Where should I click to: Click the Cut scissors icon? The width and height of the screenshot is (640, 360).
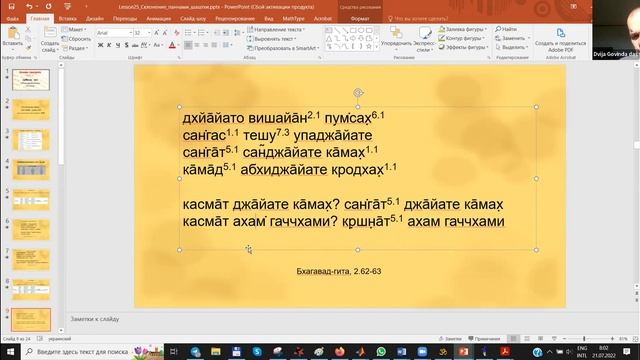point(28,29)
